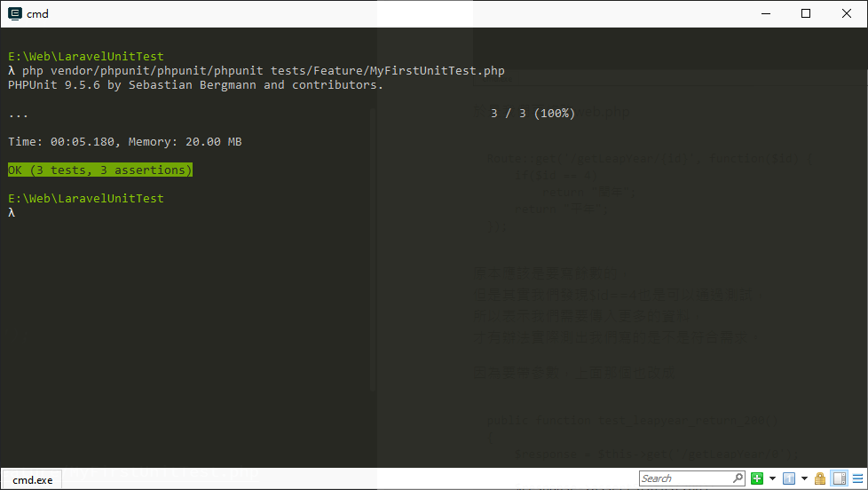The height and width of the screenshot is (490, 868).
Task: Minimize the cmd window
Action: click(766, 14)
